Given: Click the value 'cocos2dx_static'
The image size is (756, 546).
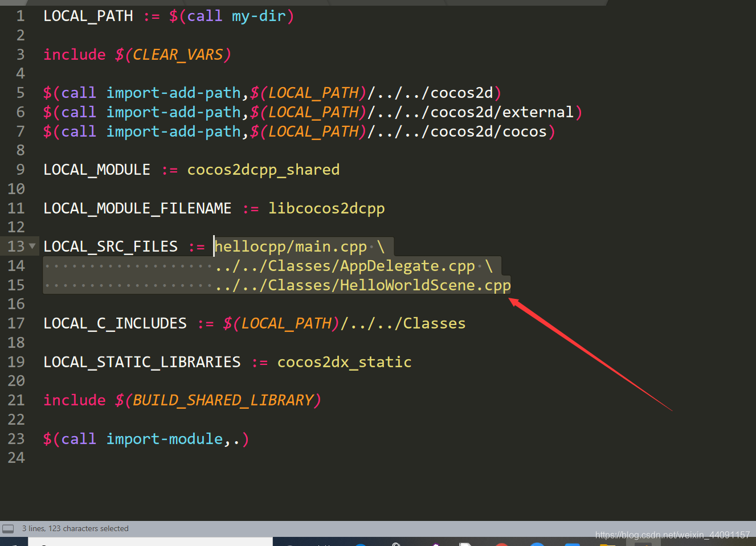Looking at the screenshot, I should (x=345, y=362).
